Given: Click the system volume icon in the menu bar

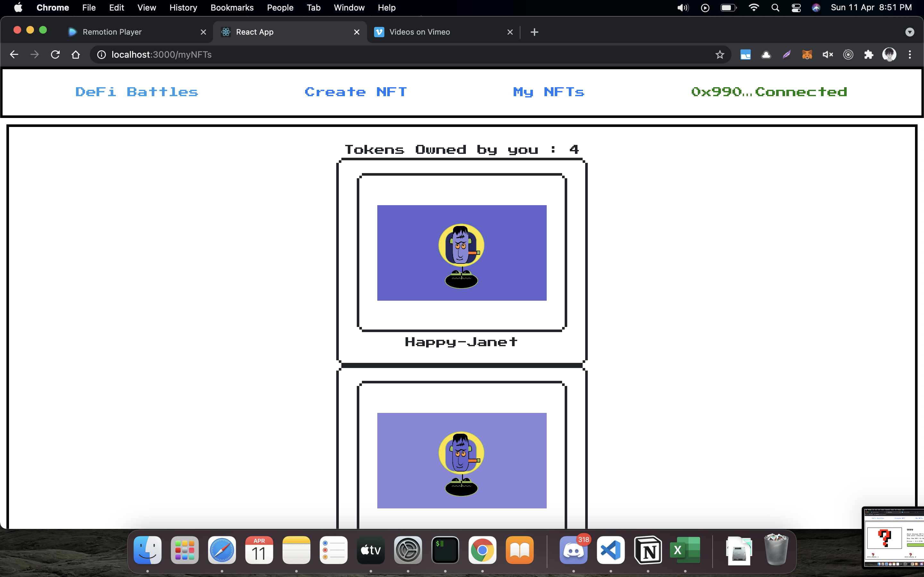Looking at the screenshot, I should click(682, 8).
